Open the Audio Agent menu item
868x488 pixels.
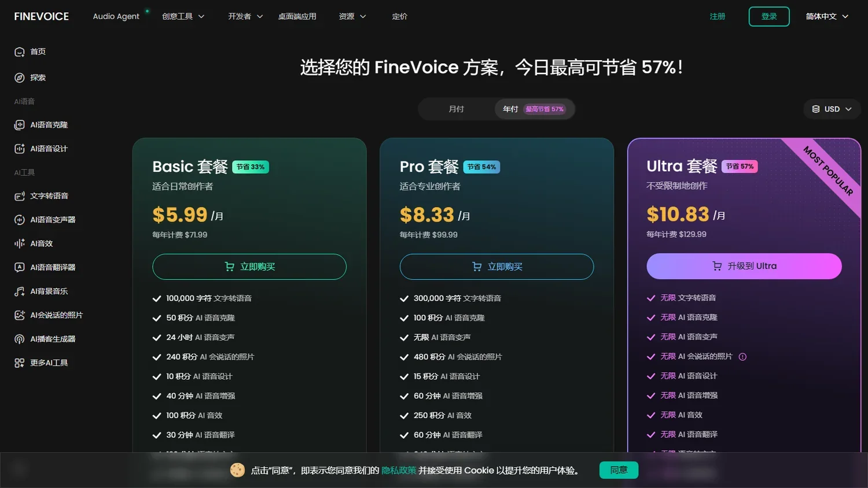coord(116,16)
